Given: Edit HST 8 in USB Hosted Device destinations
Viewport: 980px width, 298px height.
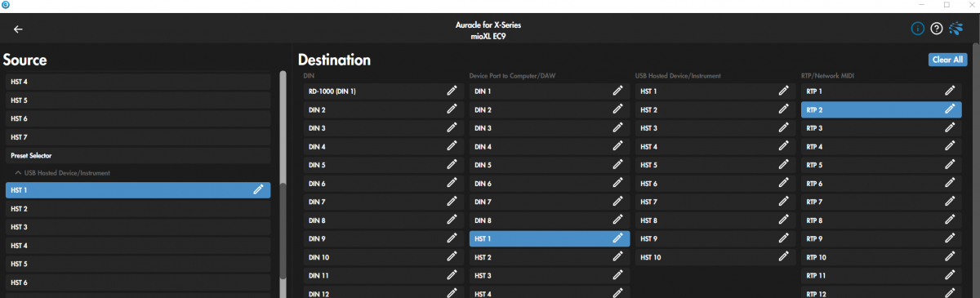Looking at the screenshot, I should [x=783, y=220].
